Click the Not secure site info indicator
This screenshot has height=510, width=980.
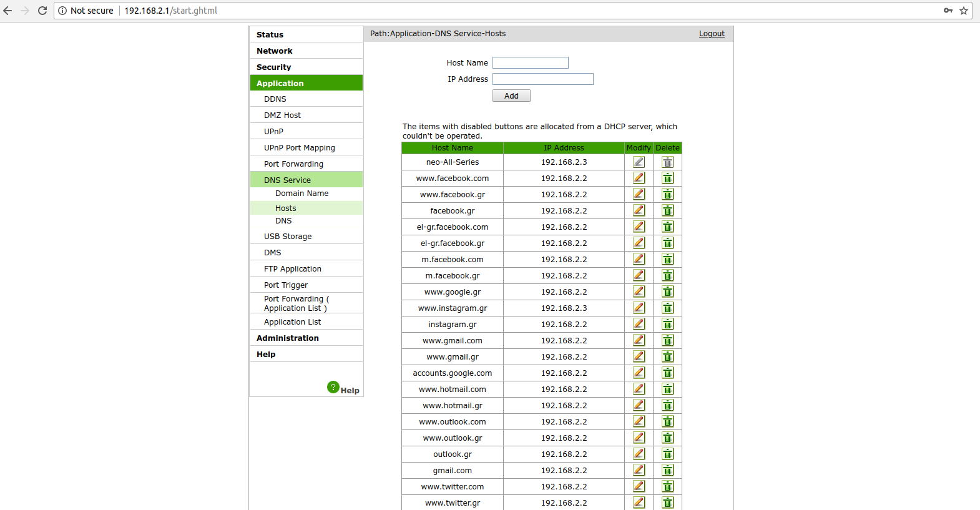86,11
